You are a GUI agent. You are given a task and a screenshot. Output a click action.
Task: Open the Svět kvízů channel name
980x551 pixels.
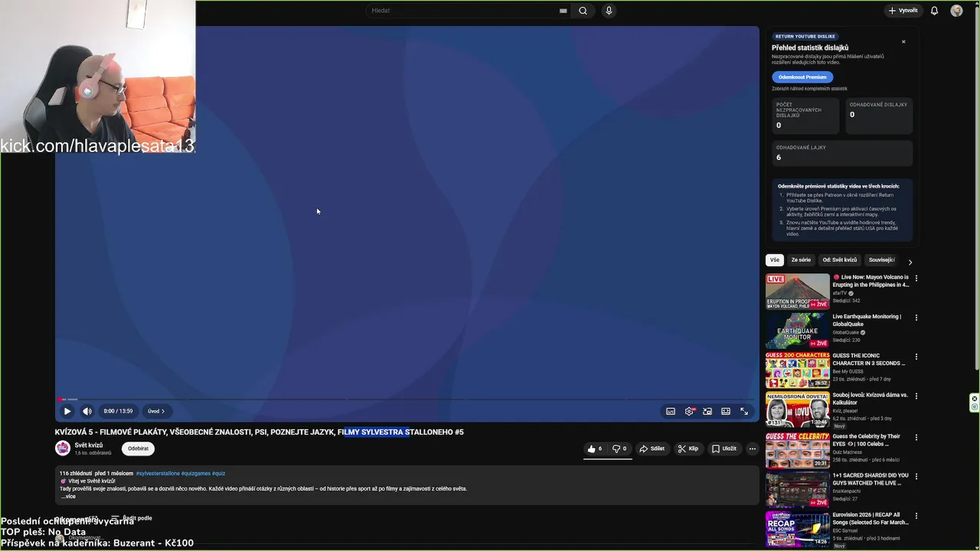(x=89, y=445)
